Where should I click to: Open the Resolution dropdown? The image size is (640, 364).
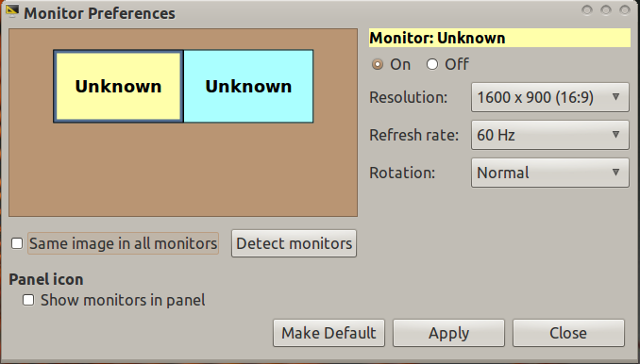coord(549,97)
